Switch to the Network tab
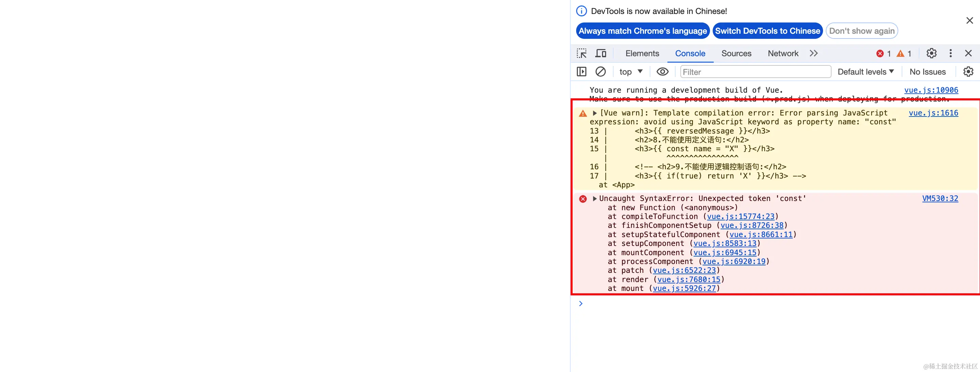 pyautogui.click(x=783, y=53)
